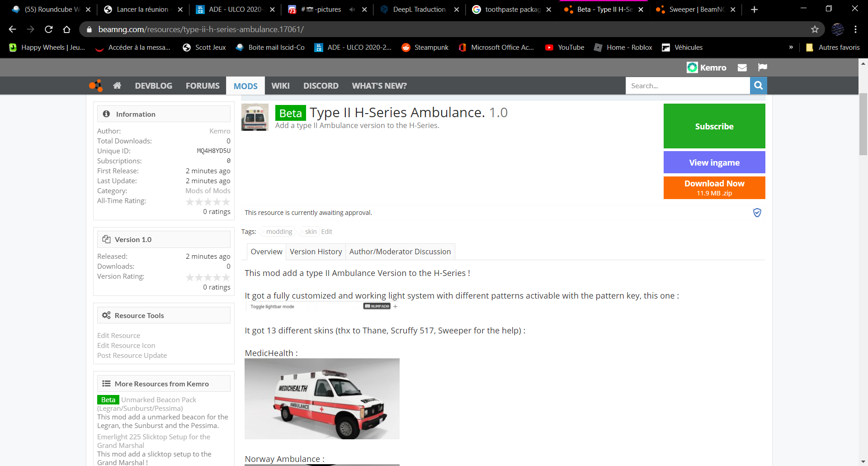Click the modding tag
Image resolution: width=868 pixels, height=466 pixels.
(x=278, y=232)
